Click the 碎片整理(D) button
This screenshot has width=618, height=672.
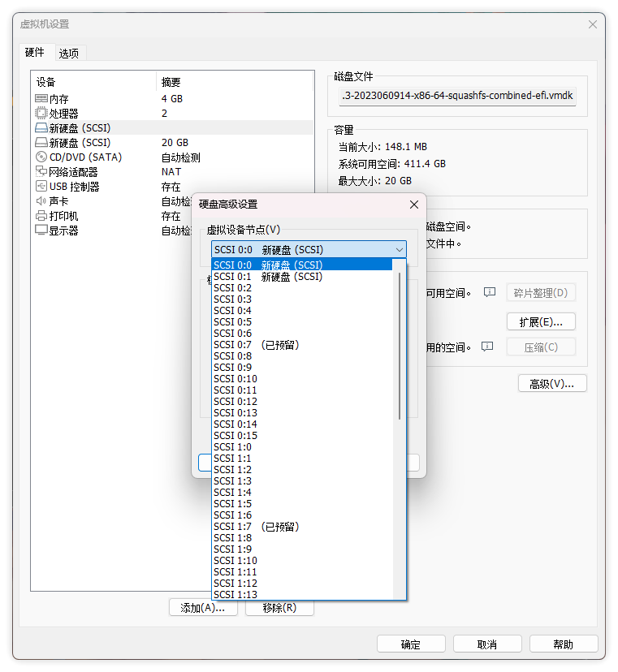(x=541, y=293)
